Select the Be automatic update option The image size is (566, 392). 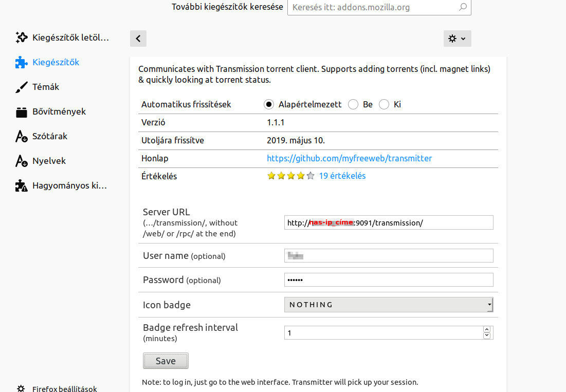tap(353, 105)
